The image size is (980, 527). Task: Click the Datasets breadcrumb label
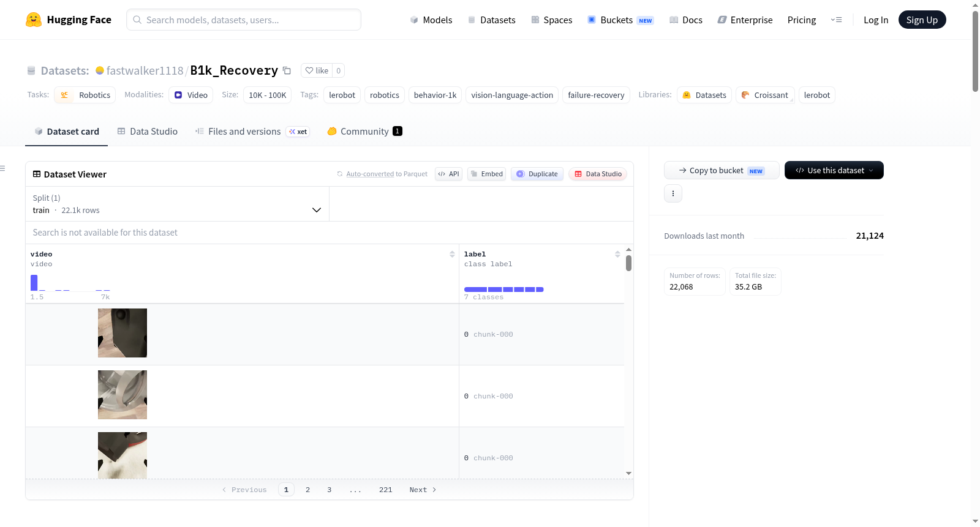[x=65, y=70]
